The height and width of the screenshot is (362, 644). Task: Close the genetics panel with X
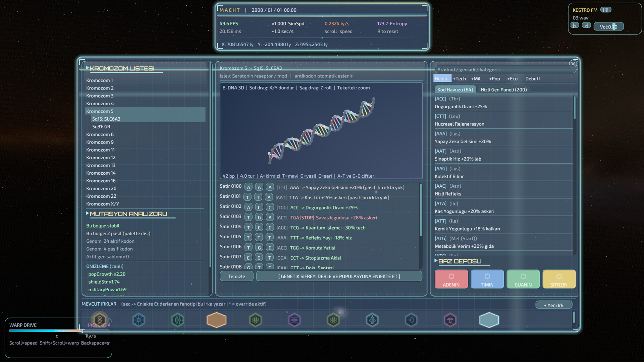click(x=573, y=64)
